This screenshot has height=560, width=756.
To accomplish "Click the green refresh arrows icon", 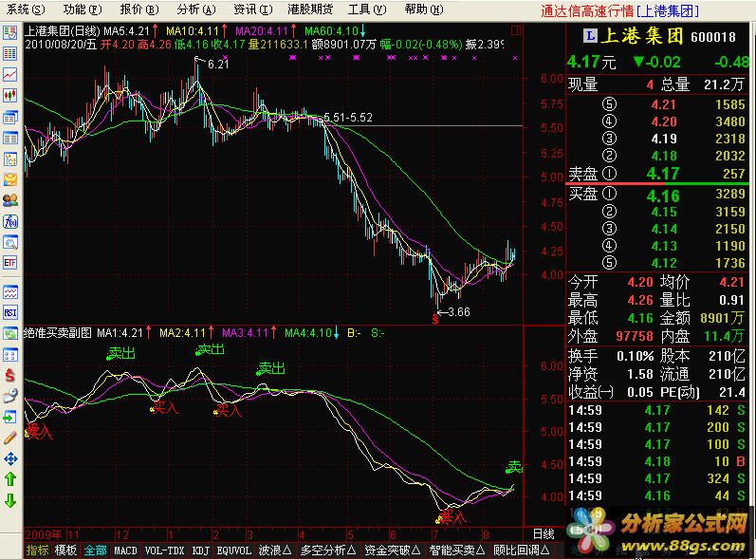I will pos(10,334).
